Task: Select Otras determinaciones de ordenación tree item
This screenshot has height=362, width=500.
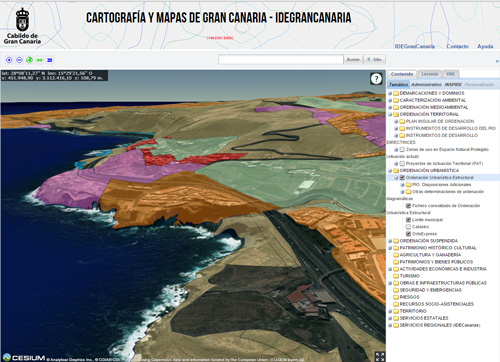Action: coord(448,192)
